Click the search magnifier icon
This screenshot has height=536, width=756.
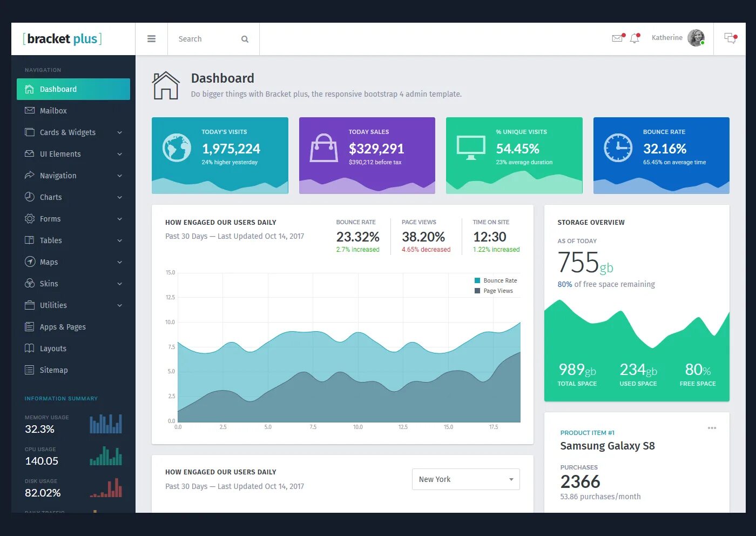[x=245, y=39]
